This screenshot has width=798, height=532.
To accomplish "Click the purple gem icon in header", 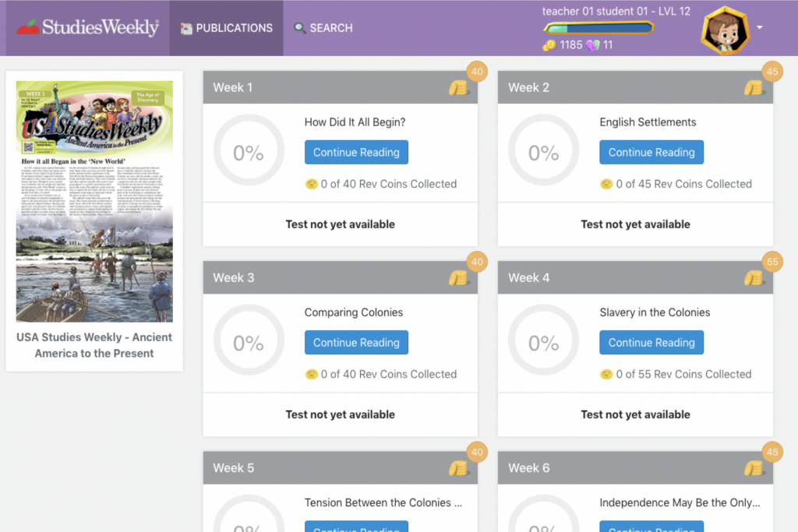I will 593,45.
